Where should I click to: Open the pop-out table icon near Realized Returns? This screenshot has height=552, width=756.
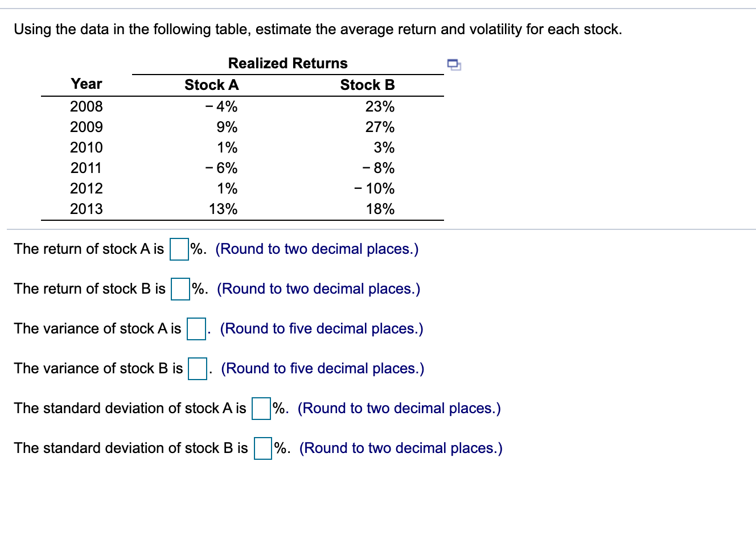[454, 65]
